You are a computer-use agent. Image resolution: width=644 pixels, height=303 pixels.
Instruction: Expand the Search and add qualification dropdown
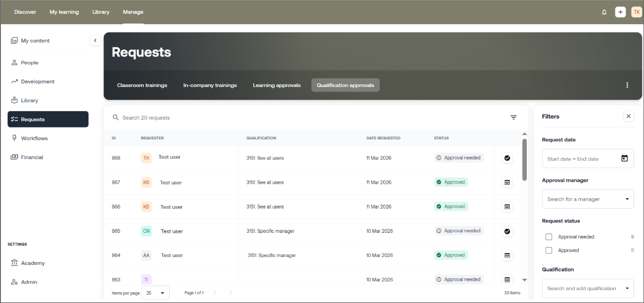[588, 288]
